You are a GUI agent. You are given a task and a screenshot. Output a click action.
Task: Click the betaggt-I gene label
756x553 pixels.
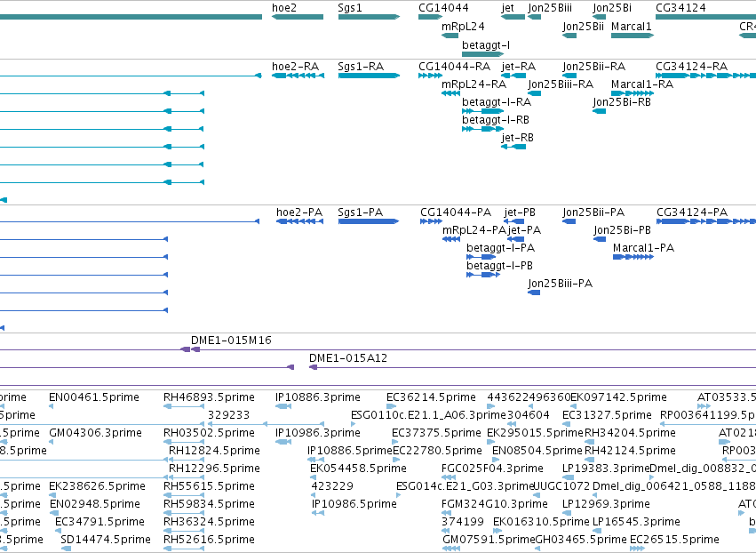(486, 45)
